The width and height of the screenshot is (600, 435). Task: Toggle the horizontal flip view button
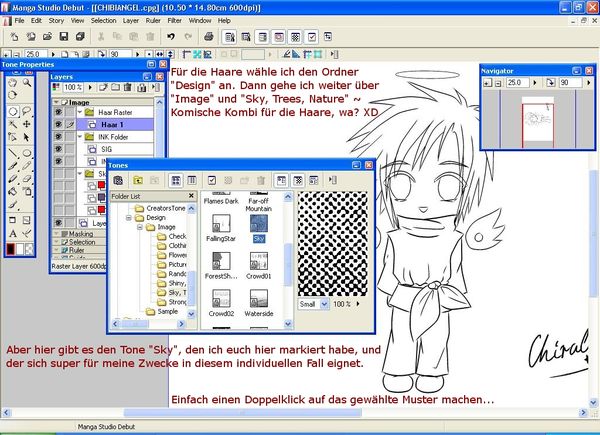[160, 54]
